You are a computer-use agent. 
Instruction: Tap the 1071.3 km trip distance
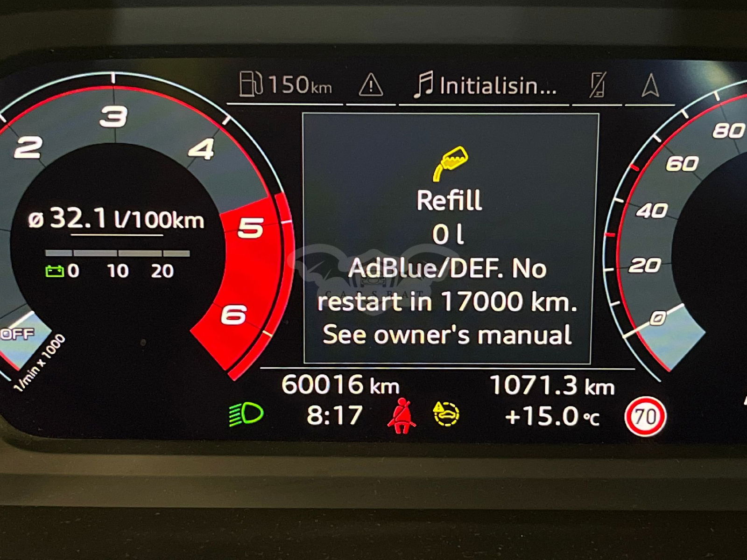[x=552, y=386]
